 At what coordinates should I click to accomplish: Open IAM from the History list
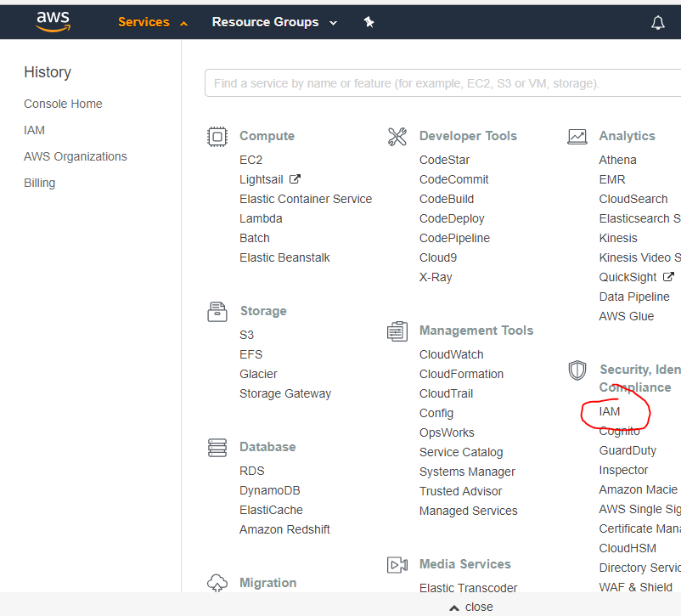(34, 130)
